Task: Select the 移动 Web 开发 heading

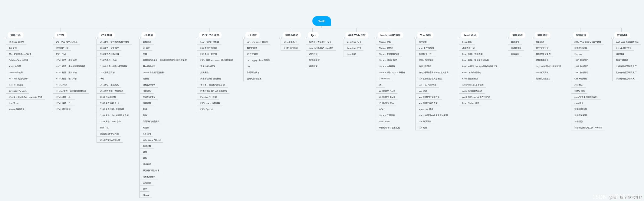Action: coord(357,35)
